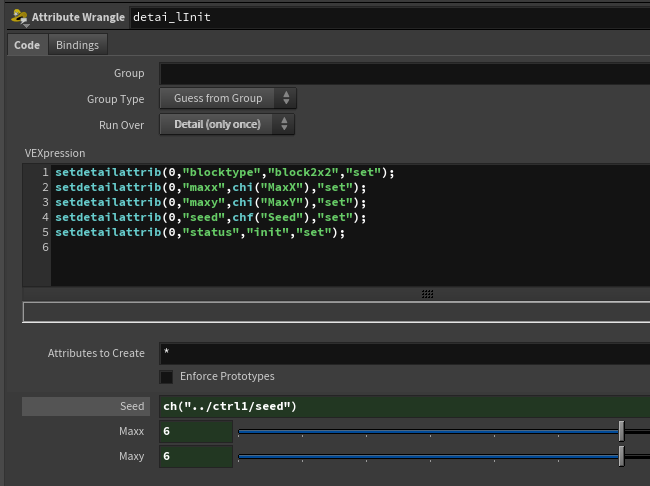Toggle the Enforce Prototypes checkbox
This screenshot has height=486, width=650.
(166, 377)
